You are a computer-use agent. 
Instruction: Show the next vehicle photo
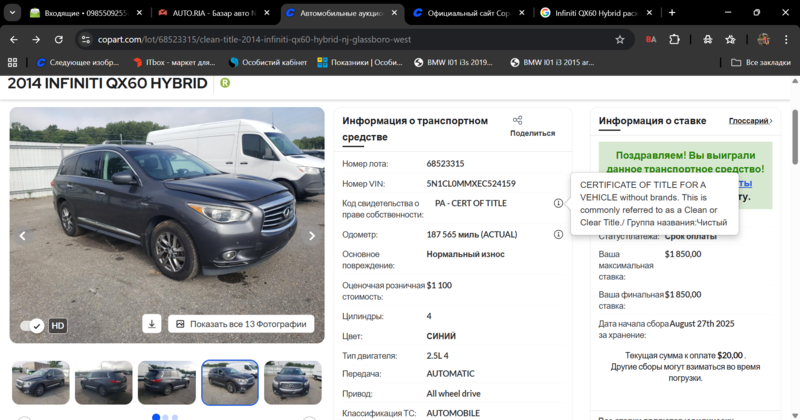pyautogui.click(x=312, y=236)
